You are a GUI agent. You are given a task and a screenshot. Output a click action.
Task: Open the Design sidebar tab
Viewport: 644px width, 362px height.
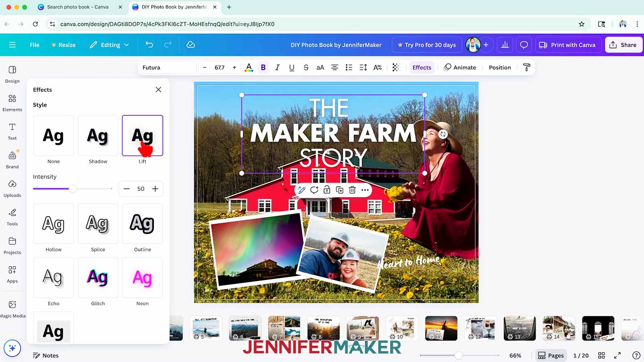click(12, 74)
